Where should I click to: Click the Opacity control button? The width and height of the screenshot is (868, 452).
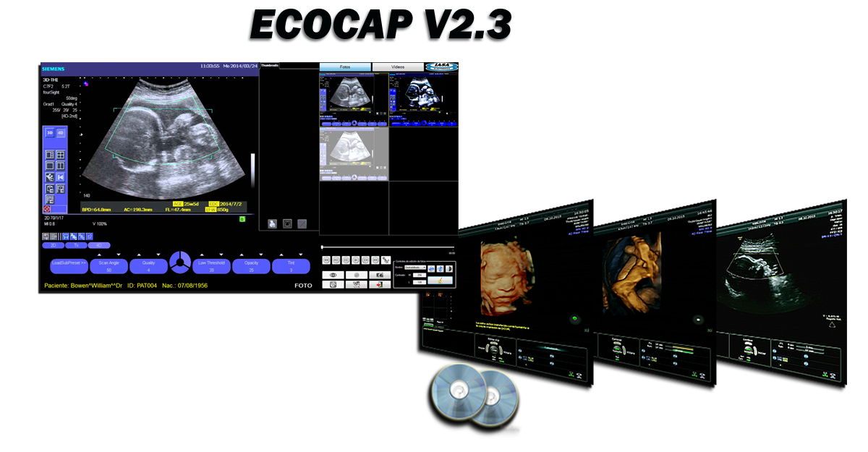(x=251, y=266)
